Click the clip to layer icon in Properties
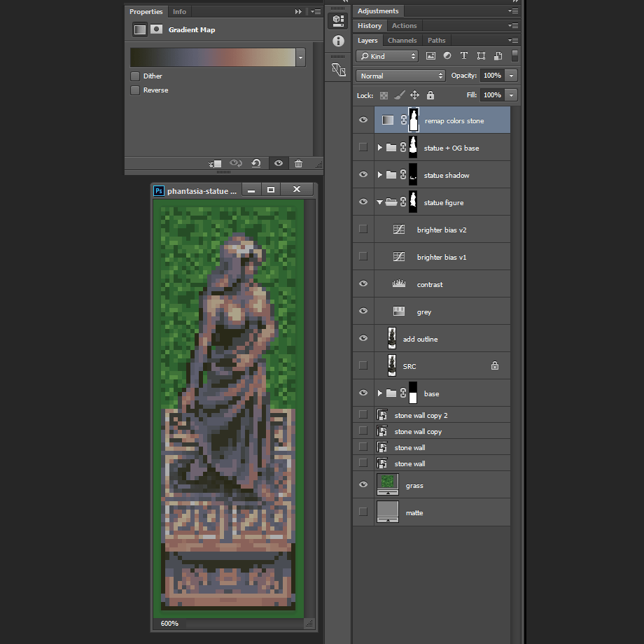644x644 pixels. pos(216,164)
